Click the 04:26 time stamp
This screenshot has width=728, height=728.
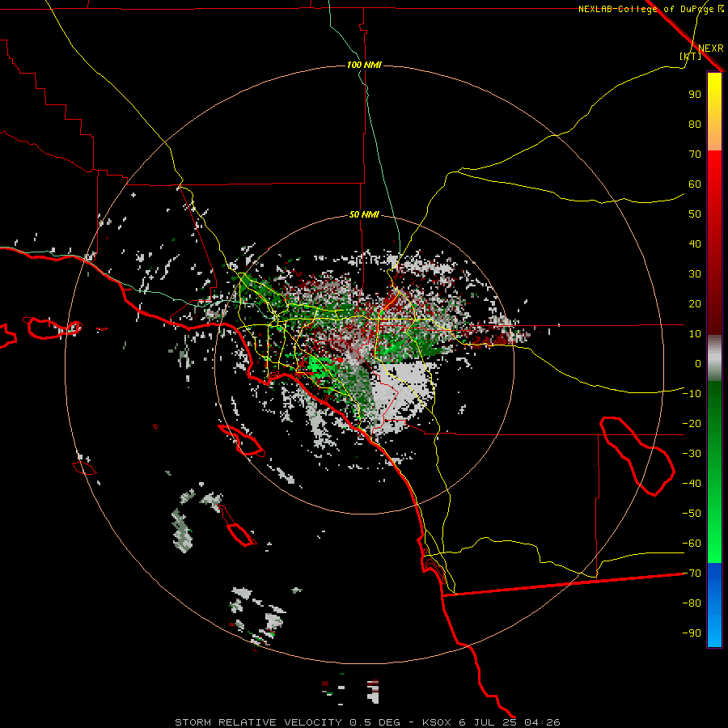pos(542,722)
